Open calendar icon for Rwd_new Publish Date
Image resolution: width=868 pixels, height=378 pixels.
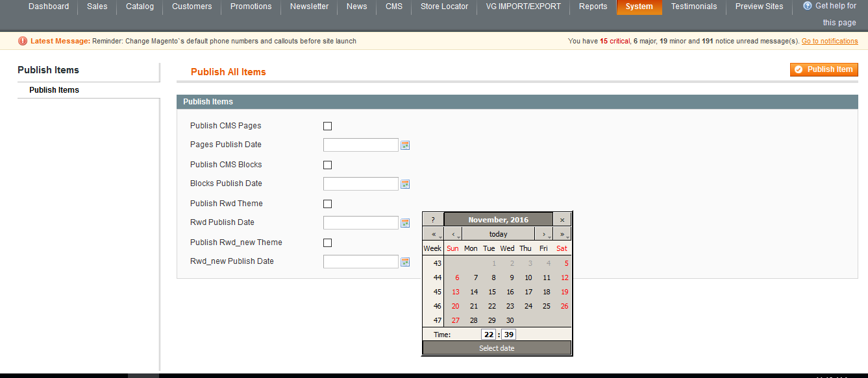[405, 262]
